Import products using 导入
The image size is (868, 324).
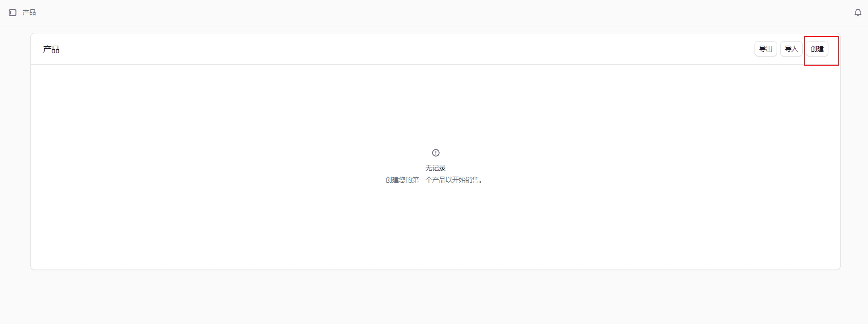pyautogui.click(x=791, y=49)
